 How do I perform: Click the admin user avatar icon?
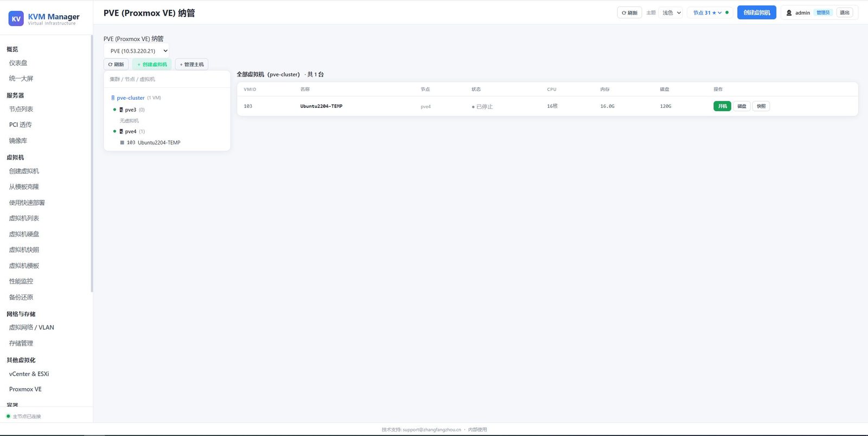[789, 12]
